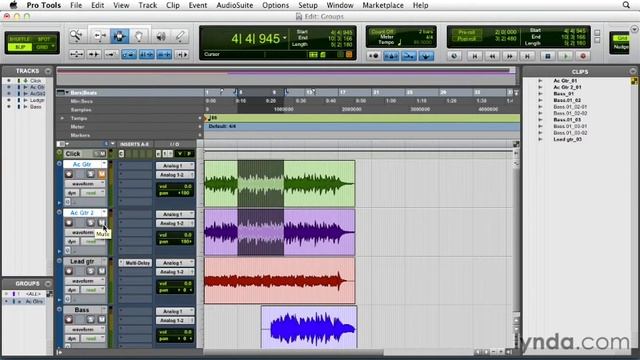
Task: Open Ac Gtr track view waveform selector
Action: 85,184
